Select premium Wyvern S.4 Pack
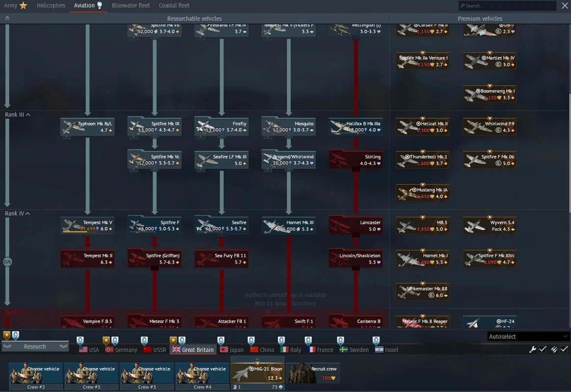The height and width of the screenshot is (392, 571). pyautogui.click(x=490, y=225)
